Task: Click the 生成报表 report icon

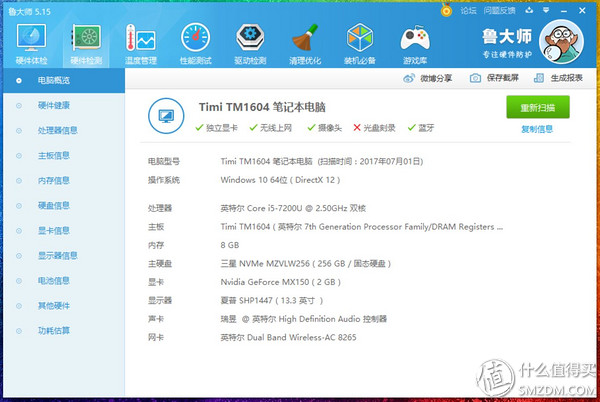Action: pyautogui.click(x=539, y=78)
